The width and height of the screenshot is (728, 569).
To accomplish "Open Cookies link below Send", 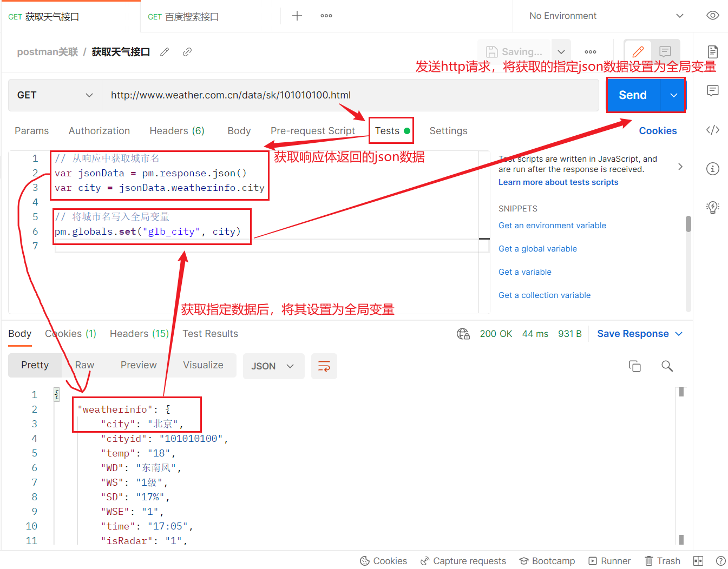I will (x=658, y=131).
